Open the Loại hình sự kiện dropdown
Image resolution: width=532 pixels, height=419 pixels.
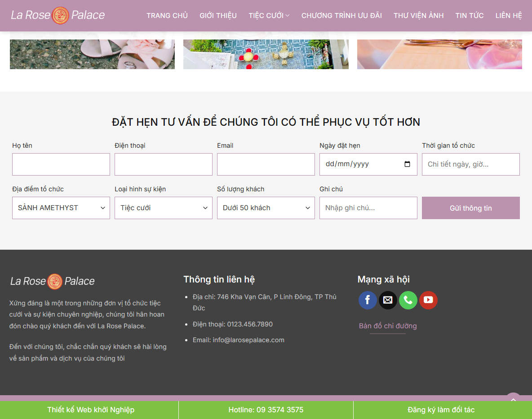click(163, 208)
